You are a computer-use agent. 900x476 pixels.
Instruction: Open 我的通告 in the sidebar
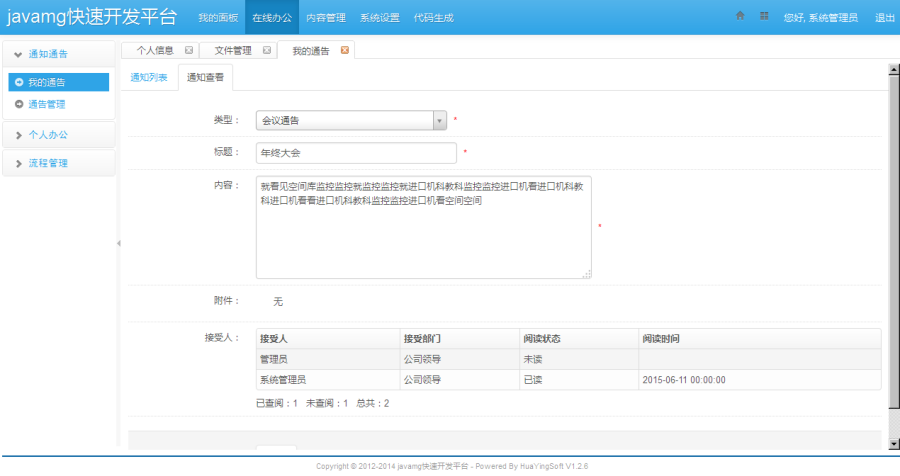[59, 82]
